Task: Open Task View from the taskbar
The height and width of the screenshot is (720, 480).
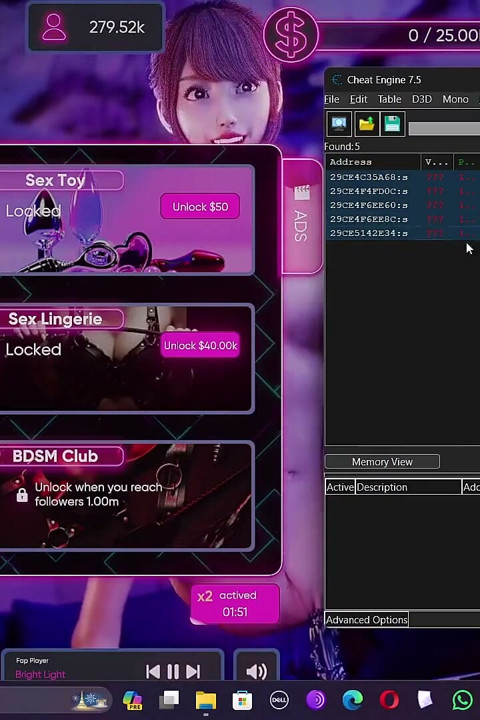Action: [x=169, y=700]
